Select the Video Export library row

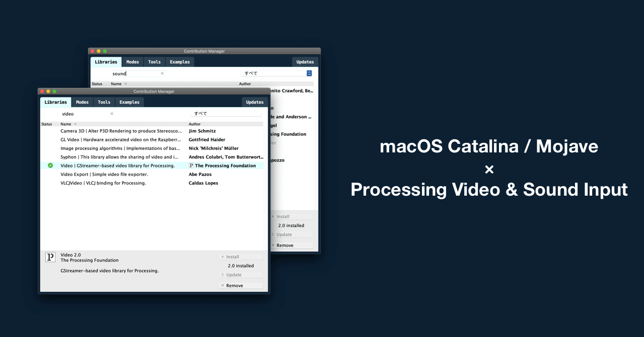[152, 174]
